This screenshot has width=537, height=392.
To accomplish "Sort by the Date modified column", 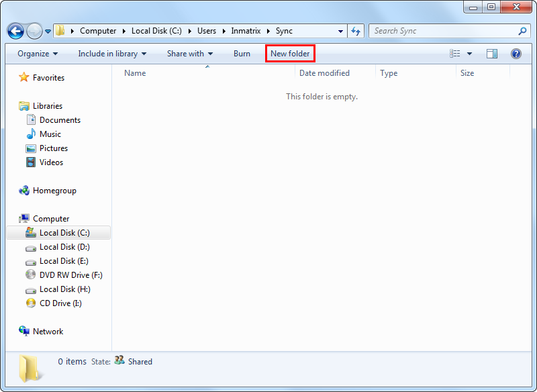I will 324,73.
